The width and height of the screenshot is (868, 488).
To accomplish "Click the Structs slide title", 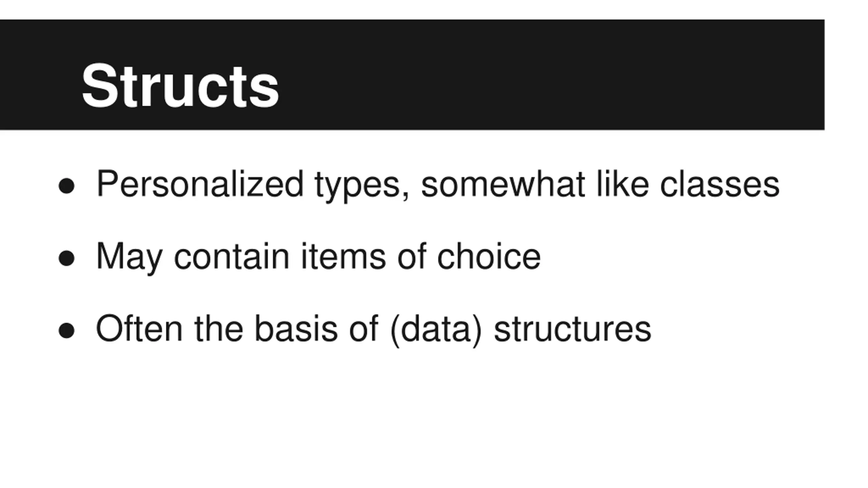I will tap(180, 86).
